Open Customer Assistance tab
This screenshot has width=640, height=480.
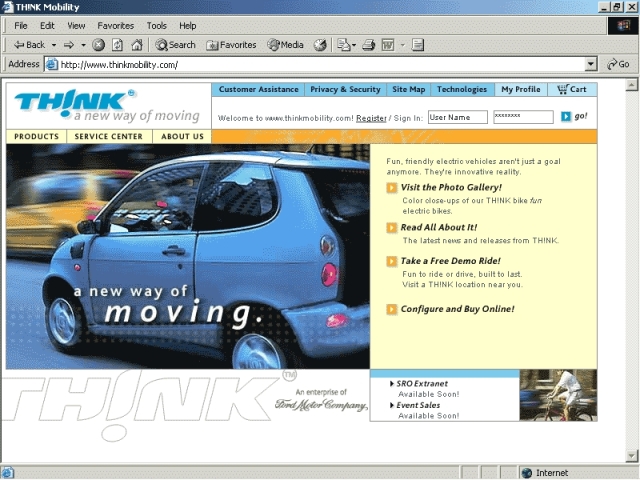258,89
